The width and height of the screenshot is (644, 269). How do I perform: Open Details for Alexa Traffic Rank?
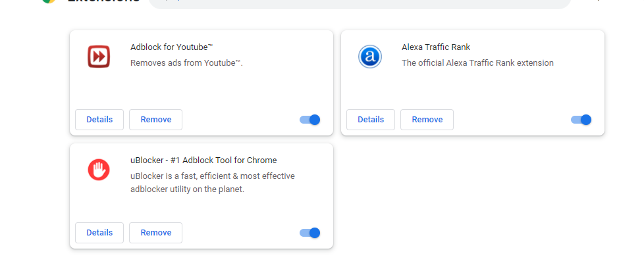(371, 120)
